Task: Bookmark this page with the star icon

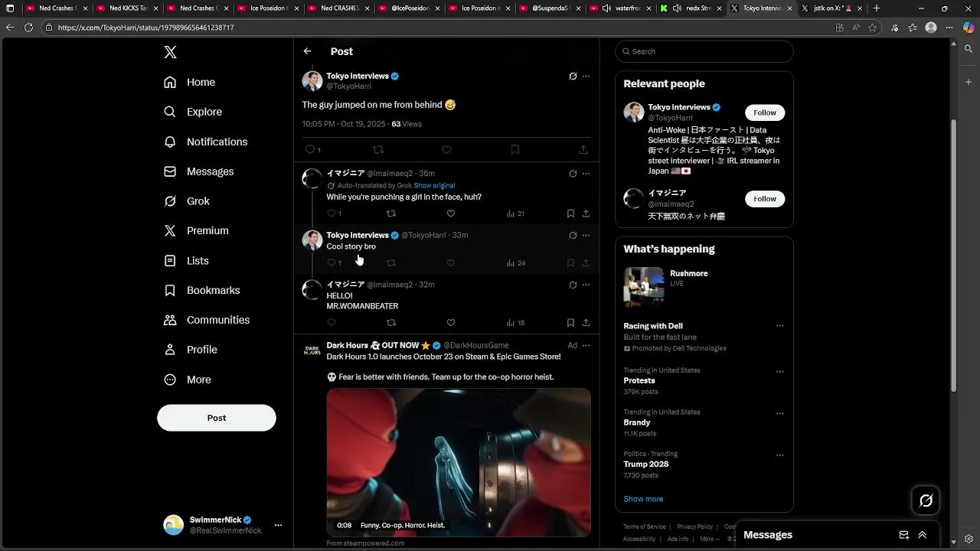Action: pyautogui.click(x=872, y=28)
